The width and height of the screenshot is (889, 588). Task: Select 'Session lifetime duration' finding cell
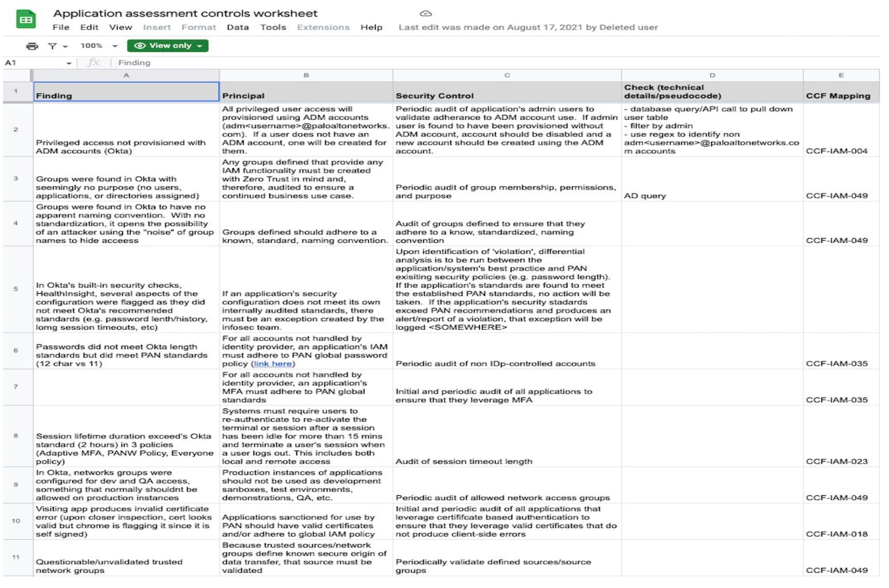coord(126,436)
